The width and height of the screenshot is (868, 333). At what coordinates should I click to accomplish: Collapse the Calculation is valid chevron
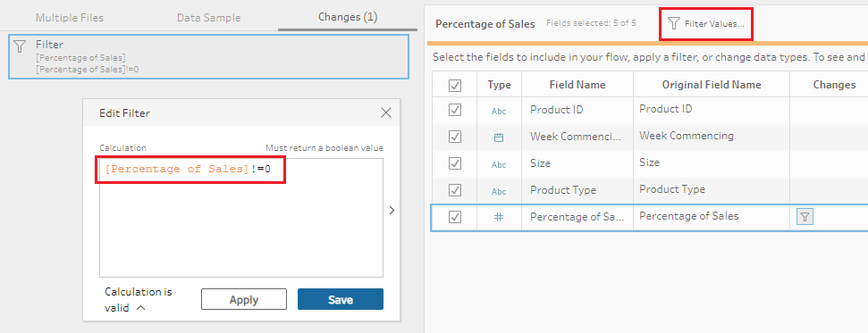140,308
